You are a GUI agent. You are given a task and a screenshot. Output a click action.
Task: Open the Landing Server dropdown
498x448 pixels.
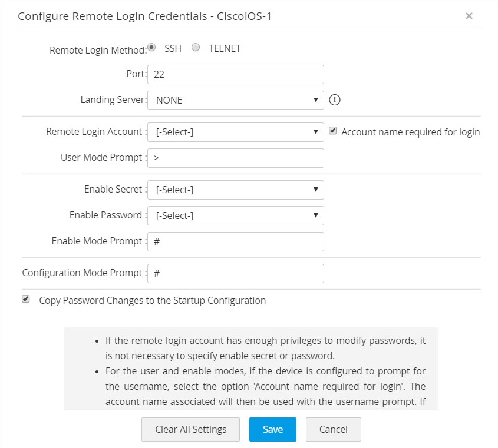(235, 100)
